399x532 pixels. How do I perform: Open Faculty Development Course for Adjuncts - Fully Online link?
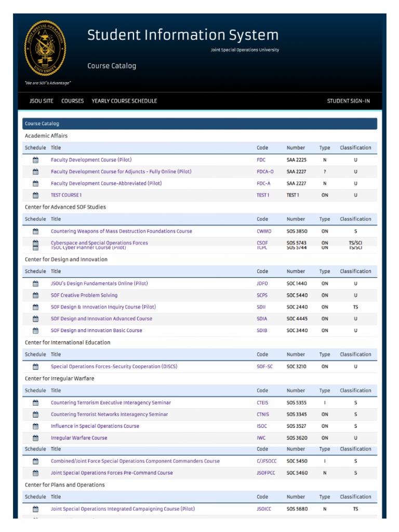(x=121, y=171)
